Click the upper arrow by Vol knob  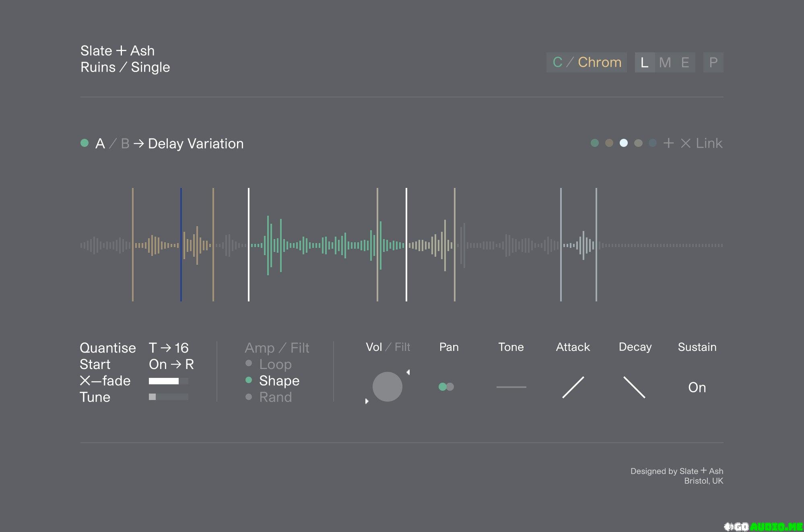pos(408,372)
